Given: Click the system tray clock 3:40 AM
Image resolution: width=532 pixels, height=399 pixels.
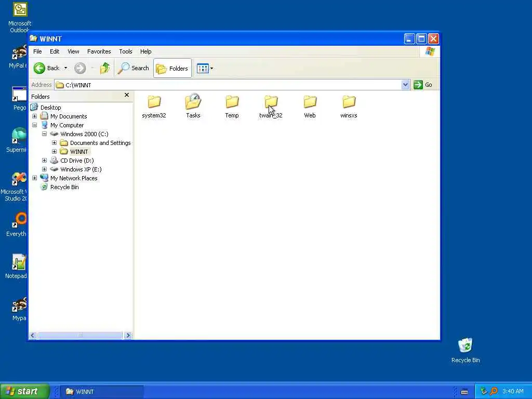Looking at the screenshot, I should tap(513, 392).
